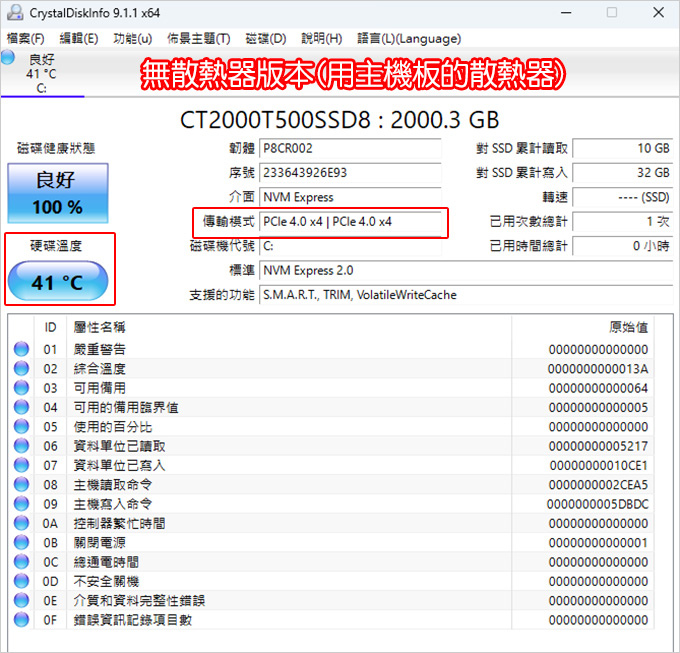Open the 語言(L)(Language) menu
Image resolution: width=680 pixels, height=653 pixels.
(x=409, y=39)
